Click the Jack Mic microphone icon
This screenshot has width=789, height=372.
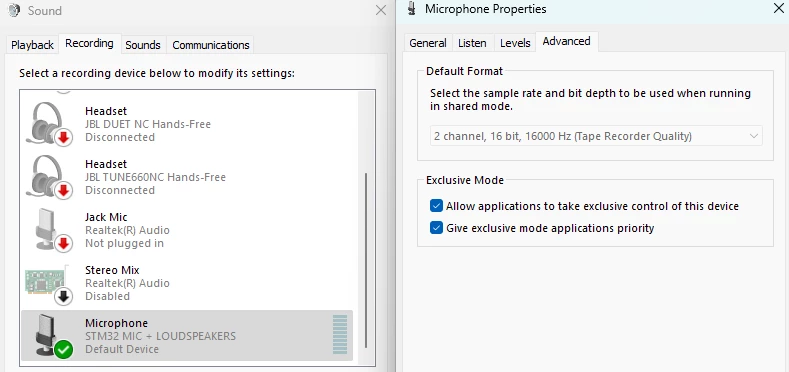click(x=53, y=230)
